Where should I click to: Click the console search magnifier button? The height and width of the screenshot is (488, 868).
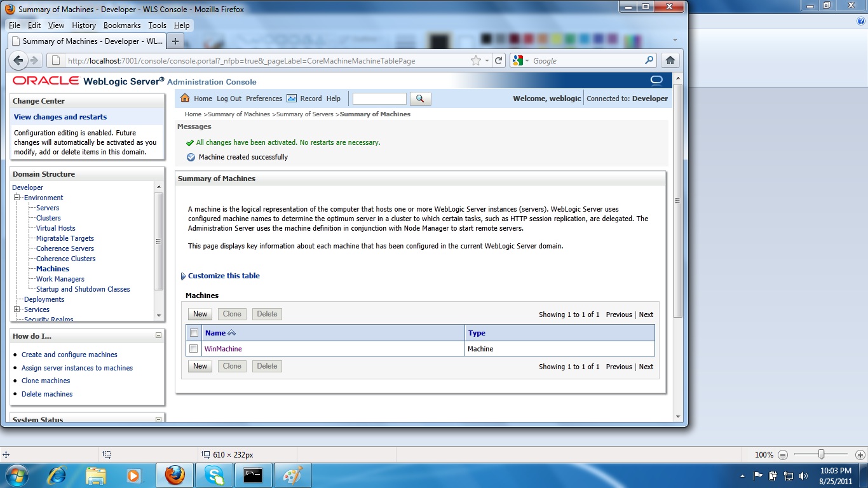[421, 98]
